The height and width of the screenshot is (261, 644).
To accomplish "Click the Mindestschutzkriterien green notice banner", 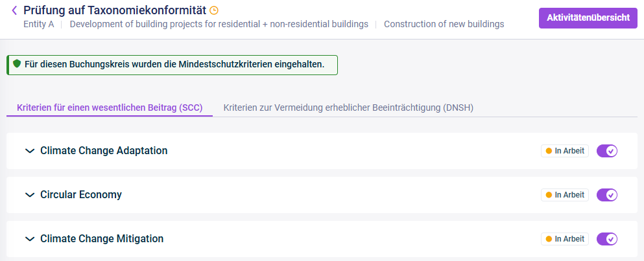I will (172, 65).
